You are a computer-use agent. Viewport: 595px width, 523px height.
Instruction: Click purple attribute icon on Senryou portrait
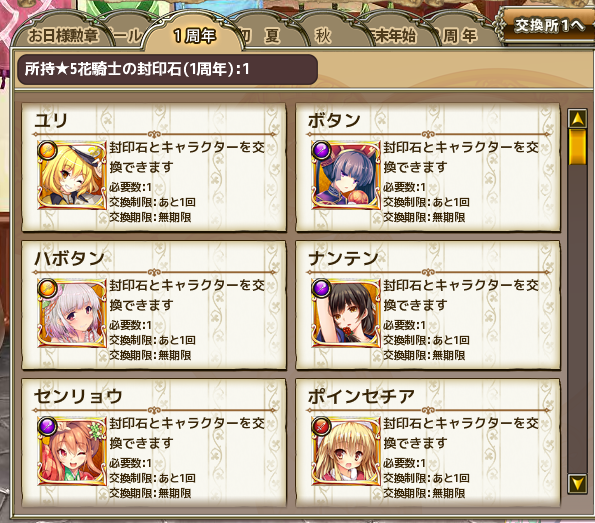tap(47, 427)
